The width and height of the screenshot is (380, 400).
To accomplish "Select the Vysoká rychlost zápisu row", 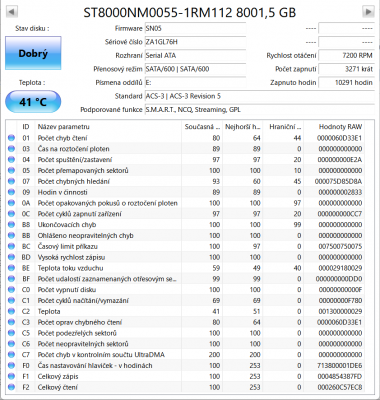I will click(x=185, y=257).
